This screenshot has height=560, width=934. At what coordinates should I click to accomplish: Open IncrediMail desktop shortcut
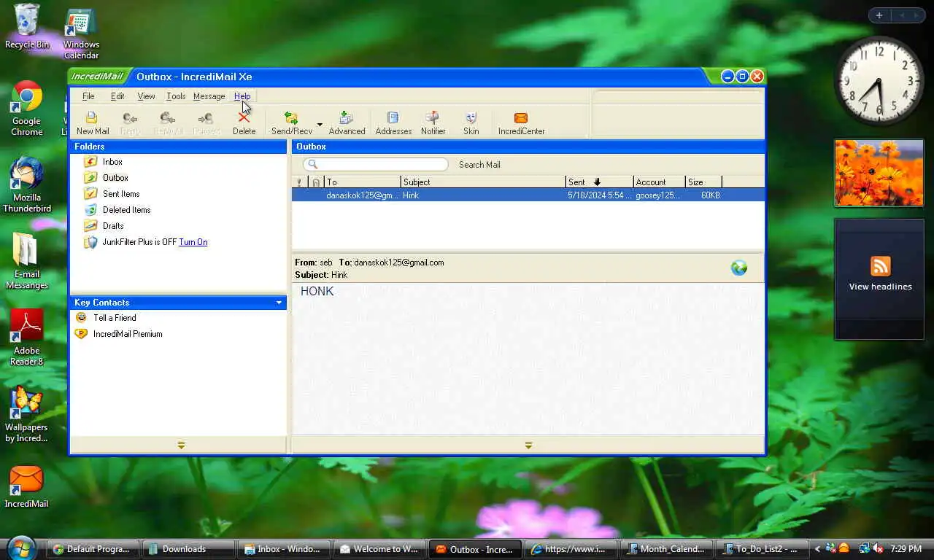(x=26, y=486)
